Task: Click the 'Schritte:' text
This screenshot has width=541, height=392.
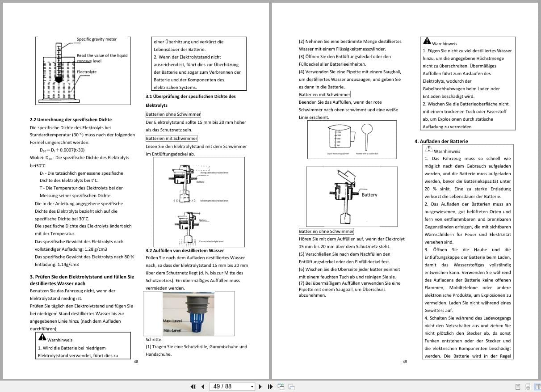Action: pos(154,339)
